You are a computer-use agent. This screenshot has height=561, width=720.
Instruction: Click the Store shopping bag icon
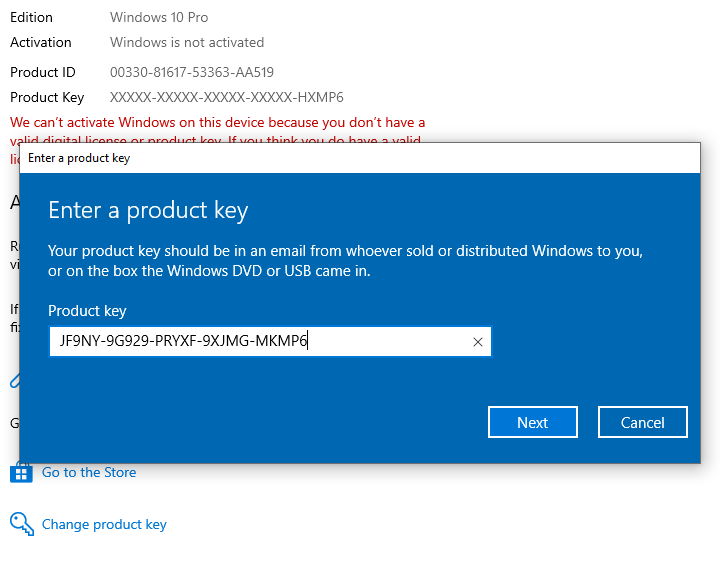coord(21,472)
